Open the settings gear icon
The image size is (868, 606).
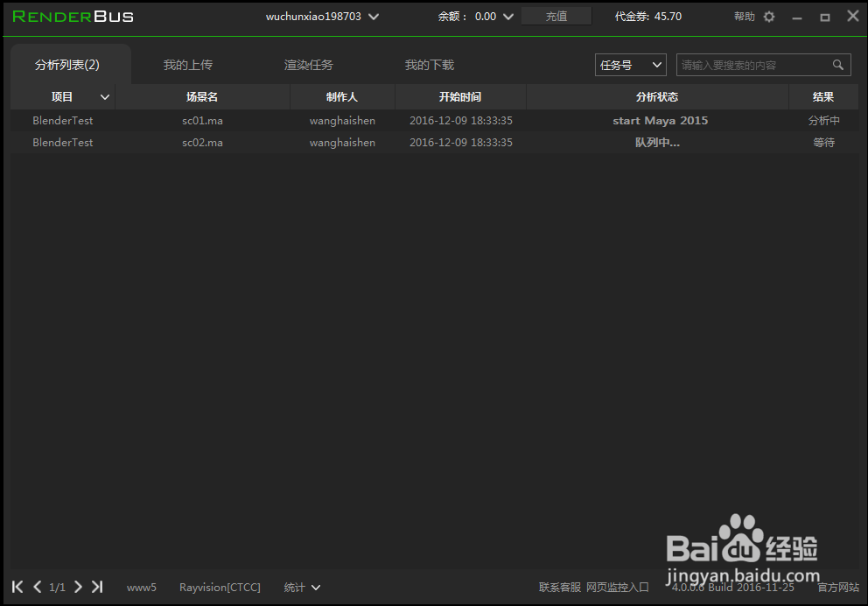[769, 17]
